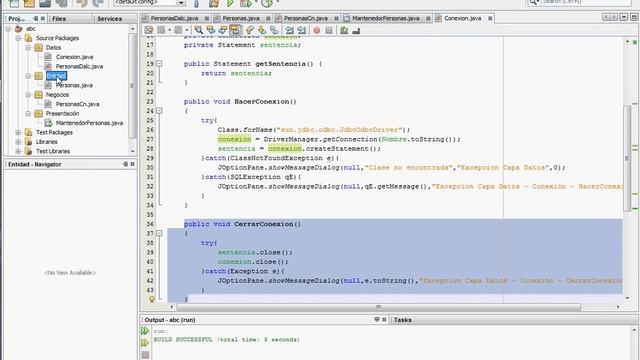Click the Run Project green arrow icon

[230, 3]
